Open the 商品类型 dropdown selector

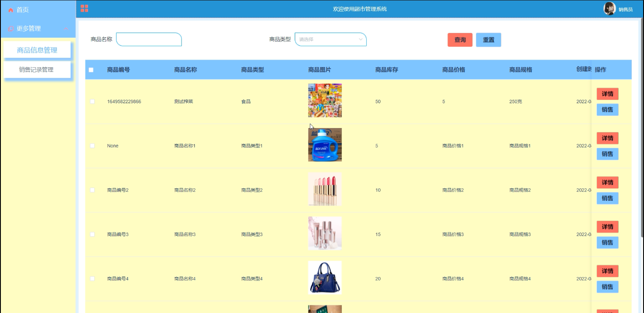330,39
